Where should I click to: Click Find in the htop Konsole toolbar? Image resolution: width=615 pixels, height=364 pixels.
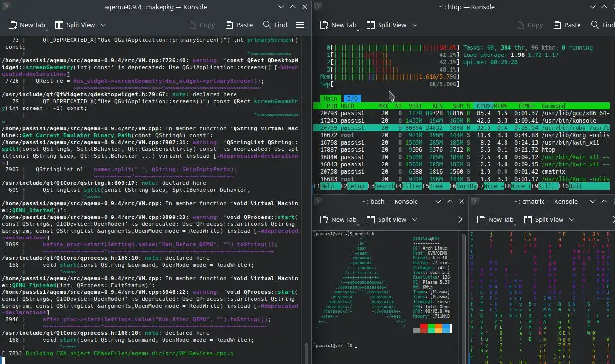pos(602,25)
